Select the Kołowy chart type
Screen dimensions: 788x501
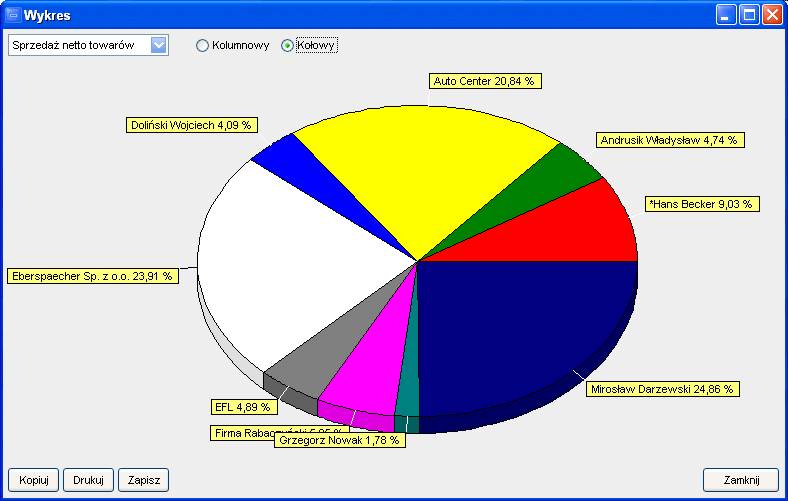pos(309,45)
